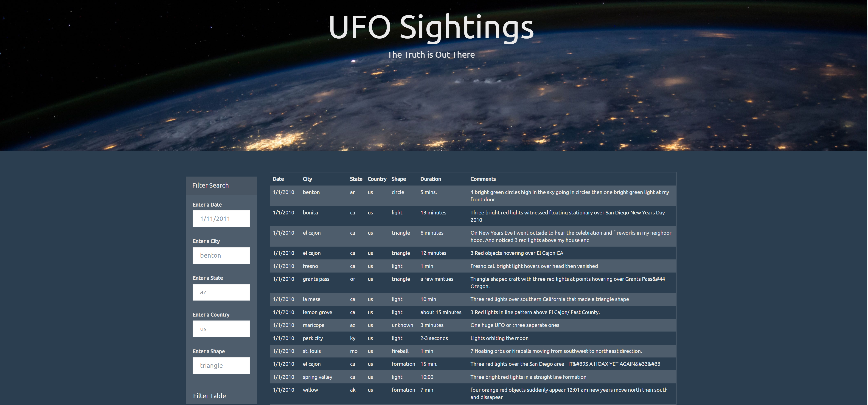Focus the Enter a Date input field
Viewport: 868px width, 405px height.
click(221, 219)
